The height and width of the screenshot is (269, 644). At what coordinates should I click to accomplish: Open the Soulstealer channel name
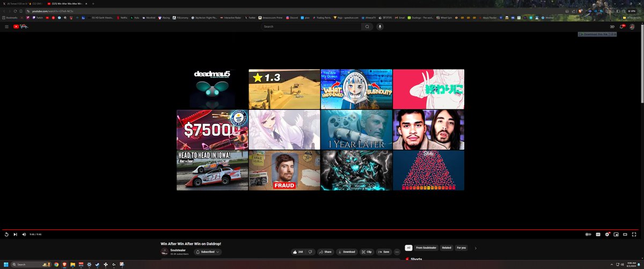178,250
